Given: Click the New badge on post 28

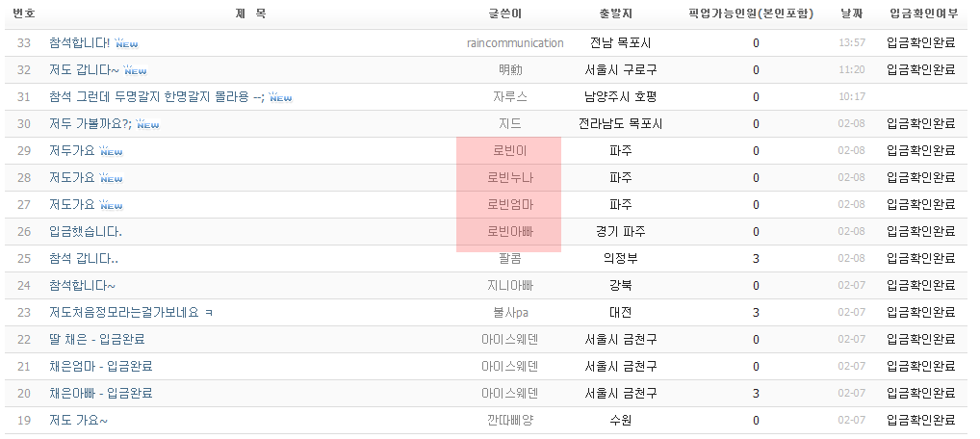Looking at the screenshot, I should point(112,178).
